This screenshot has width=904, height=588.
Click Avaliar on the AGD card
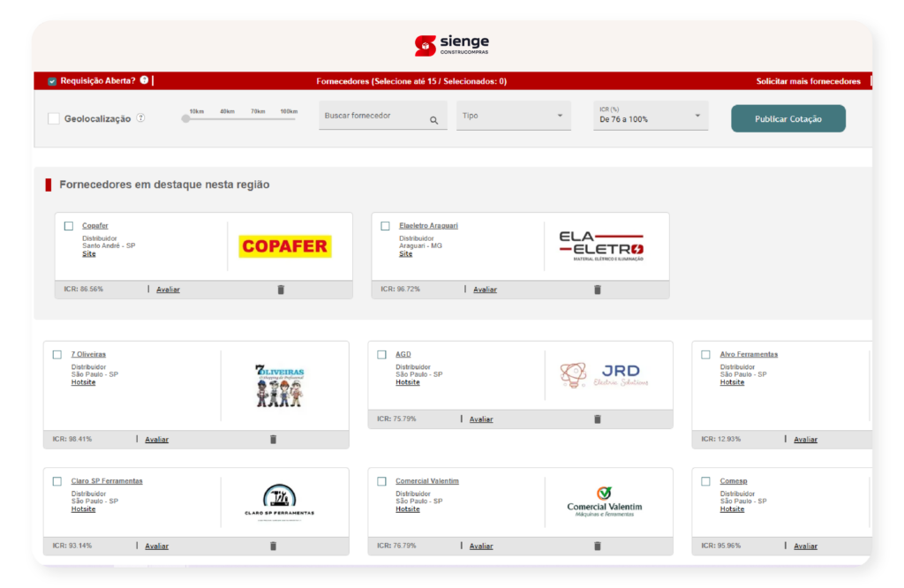click(x=481, y=419)
